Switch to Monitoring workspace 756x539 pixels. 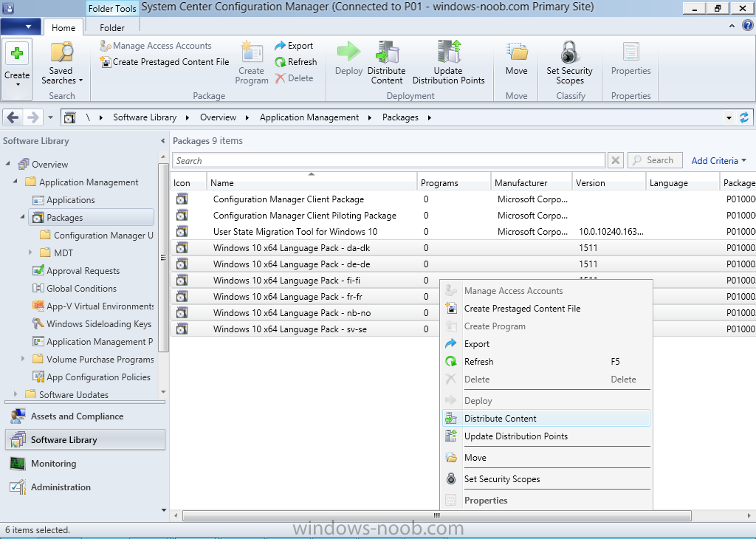click(85, 463)
